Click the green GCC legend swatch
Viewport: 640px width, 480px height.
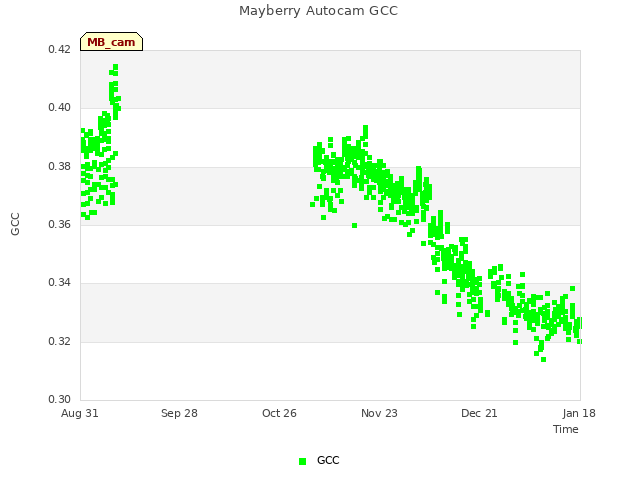[x=302, y=461]
